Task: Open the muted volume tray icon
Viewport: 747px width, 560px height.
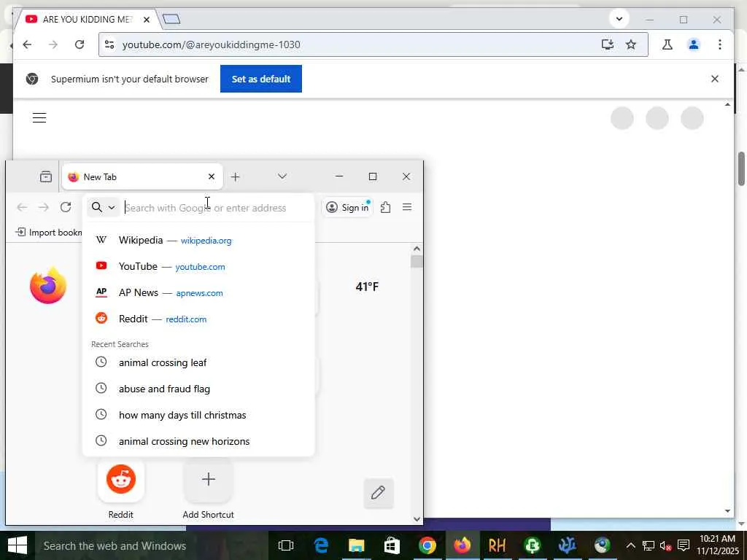Action: click(x=666, y=545)
